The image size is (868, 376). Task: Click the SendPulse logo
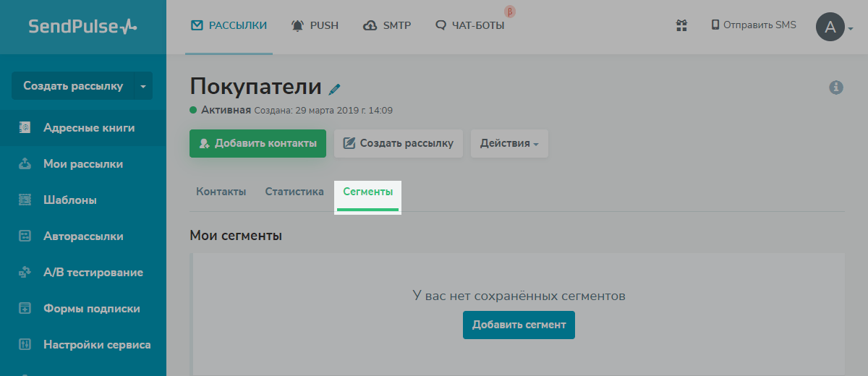tap(82, 27)
